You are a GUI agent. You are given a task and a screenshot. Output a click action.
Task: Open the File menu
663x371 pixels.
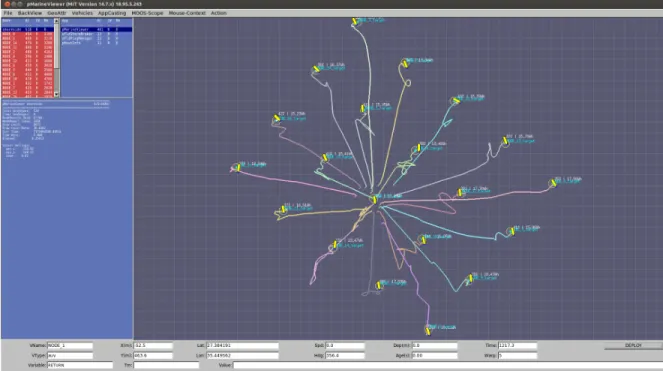click(8, 13)
